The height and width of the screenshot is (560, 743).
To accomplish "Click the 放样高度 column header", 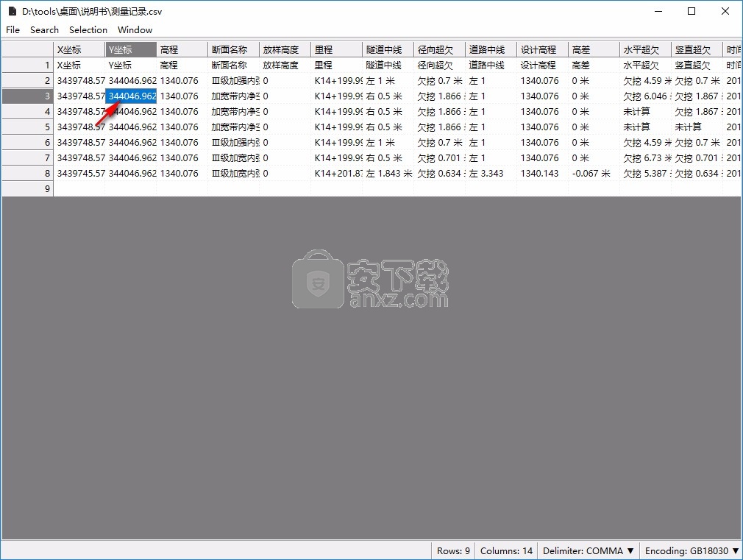I will (x=285, y=50).
